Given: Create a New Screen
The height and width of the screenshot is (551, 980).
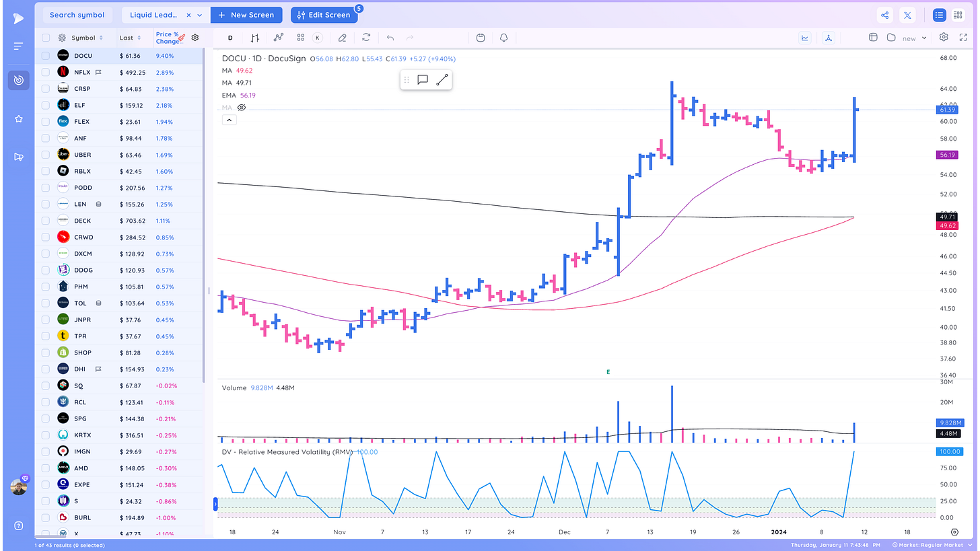Looking at the screenshot, I should [246, 15].
